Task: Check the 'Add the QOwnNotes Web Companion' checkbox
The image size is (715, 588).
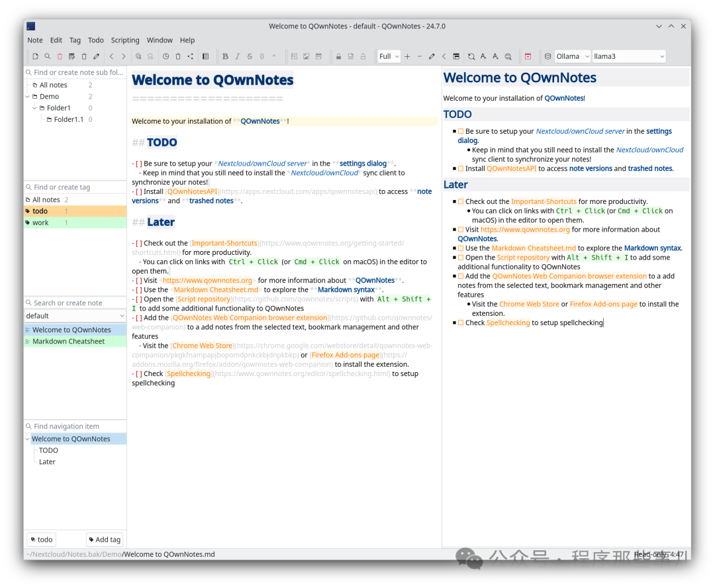Action: pyautogui.click(x=461, y=276)
